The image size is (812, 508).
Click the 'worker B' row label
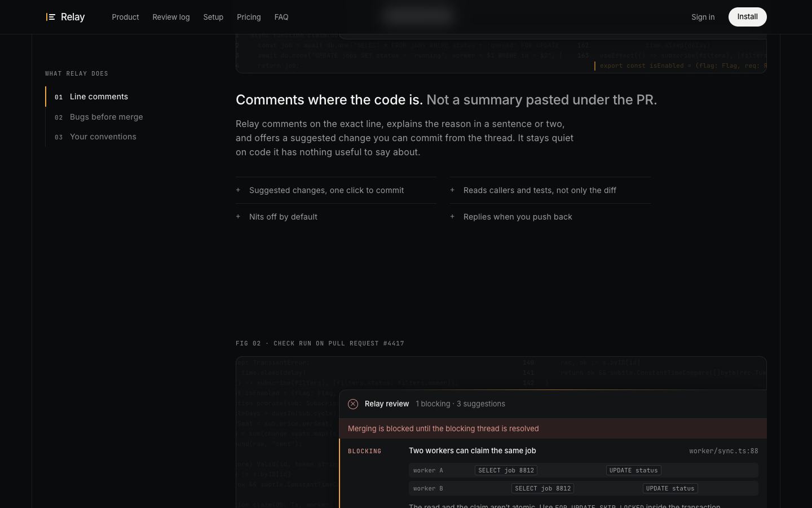[428, 488]
